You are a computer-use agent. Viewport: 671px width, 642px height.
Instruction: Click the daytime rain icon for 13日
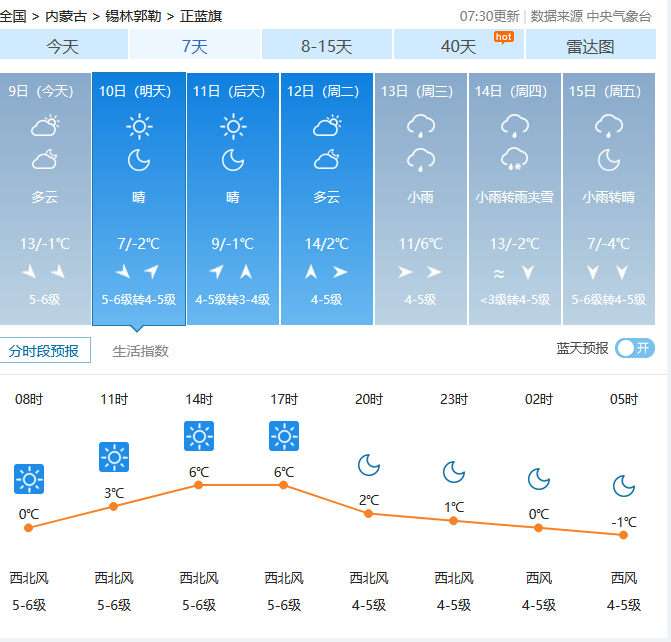pos(421,126)
